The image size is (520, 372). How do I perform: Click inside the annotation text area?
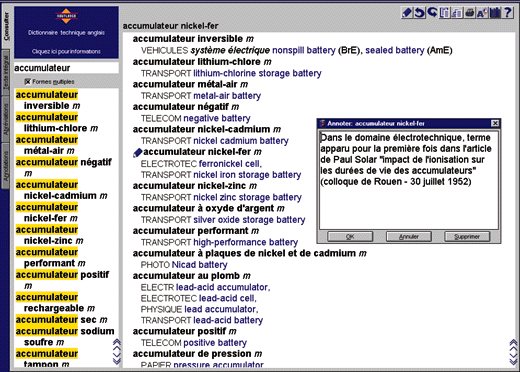[x=409, y=180]
